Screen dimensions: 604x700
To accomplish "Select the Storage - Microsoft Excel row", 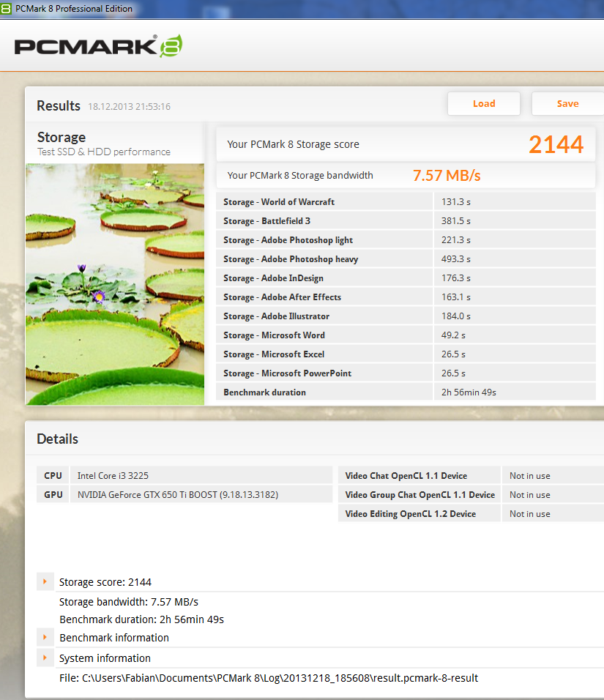I will (406, 354).
